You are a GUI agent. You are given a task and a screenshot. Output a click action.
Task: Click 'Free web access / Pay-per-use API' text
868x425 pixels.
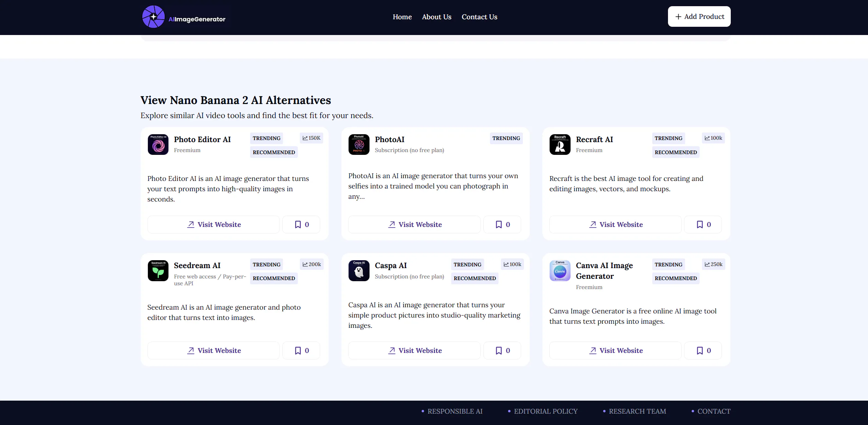[210, 280]
